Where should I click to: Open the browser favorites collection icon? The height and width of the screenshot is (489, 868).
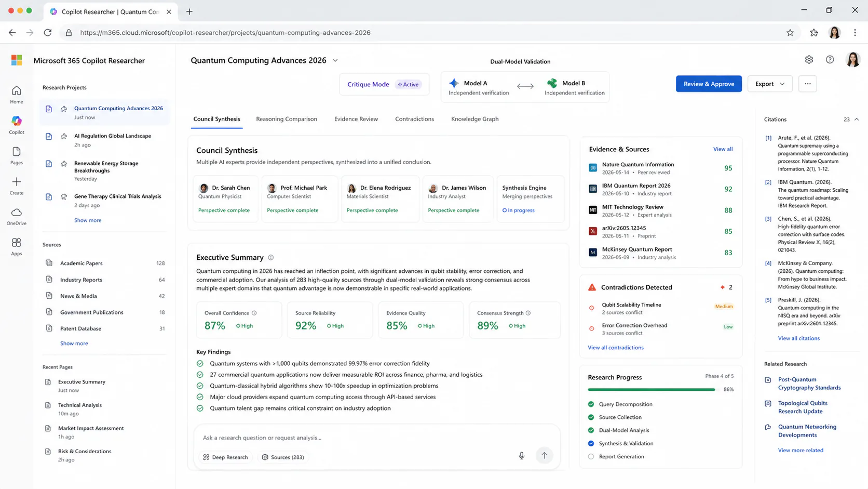click(x=814, y=33)
